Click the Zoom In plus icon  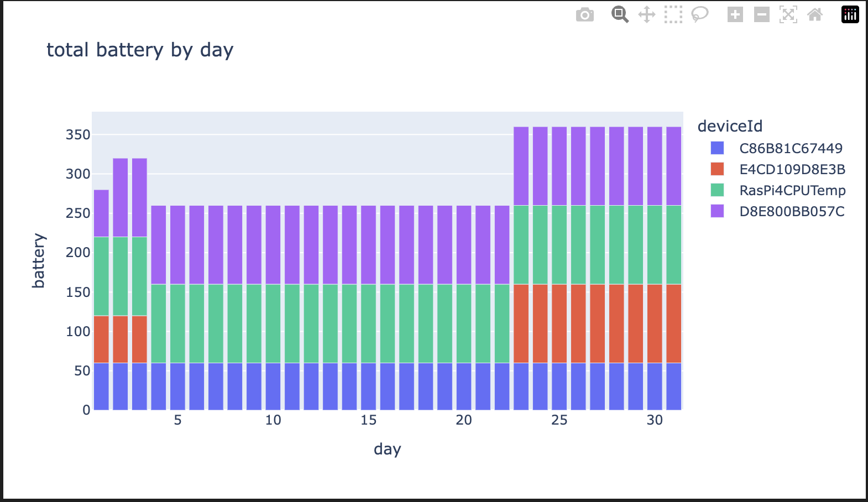tap(735, 15)
